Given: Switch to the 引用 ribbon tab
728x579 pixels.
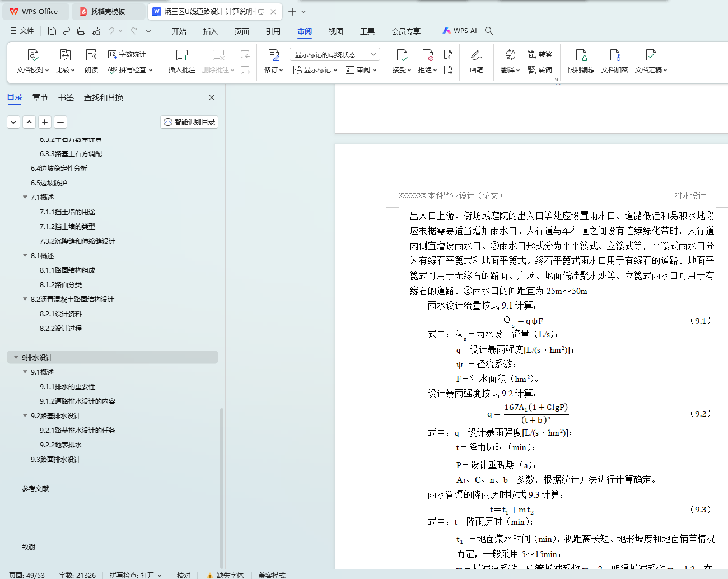Looking at the screenshot, I should pyautogui.click(x=273, y=31).
